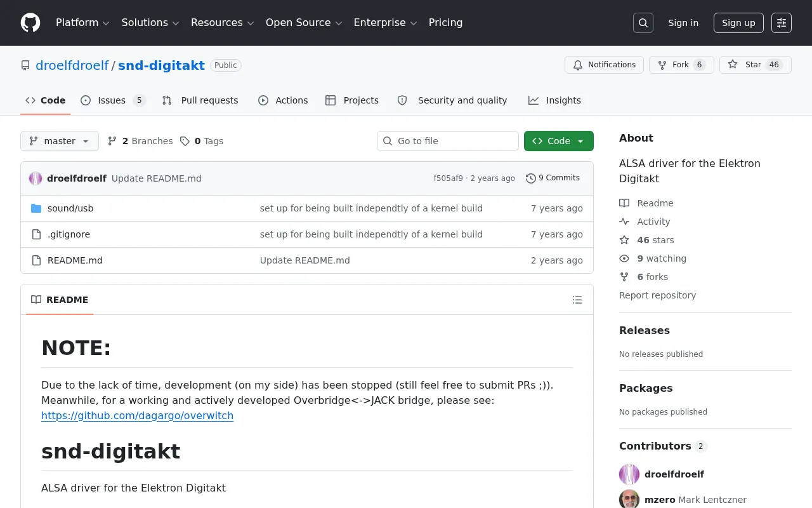Screen dimensions: 812x508
Task: Open the Readme link in About
Action: (646, 203)
